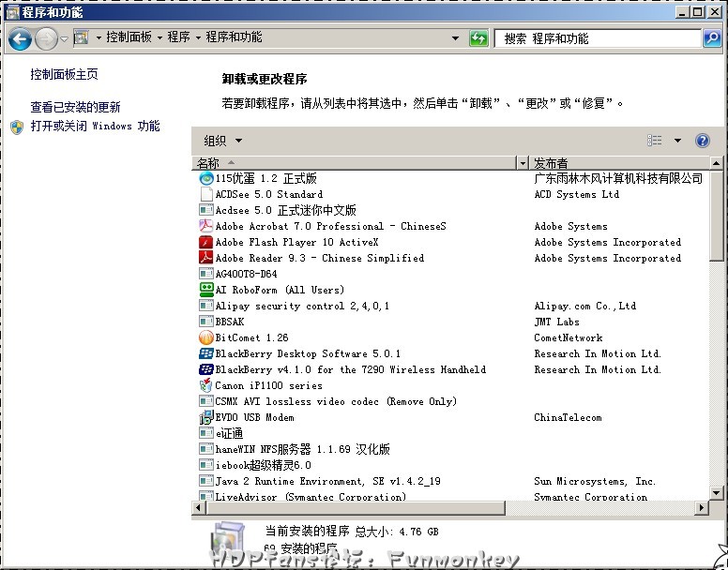728x570 pixels.
Task: Click the green refresh button
Action: [x=478, y=38]
